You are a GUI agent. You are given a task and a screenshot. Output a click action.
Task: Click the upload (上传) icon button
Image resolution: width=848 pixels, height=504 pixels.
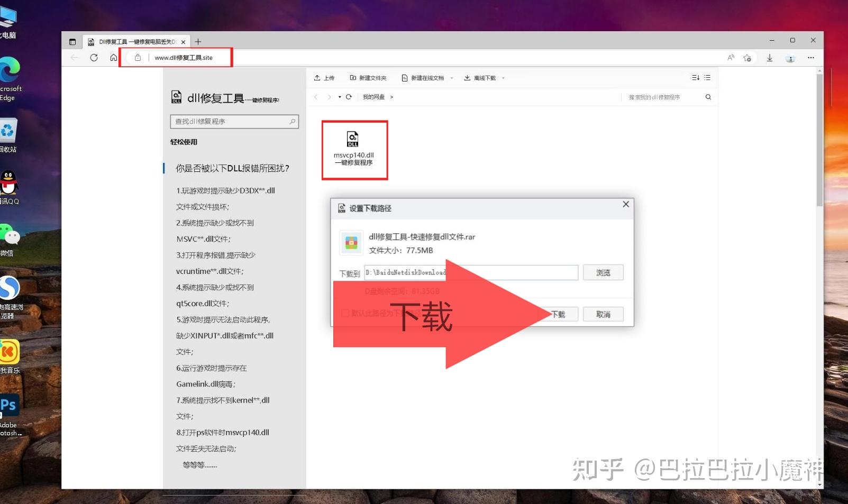pos(324,78)
